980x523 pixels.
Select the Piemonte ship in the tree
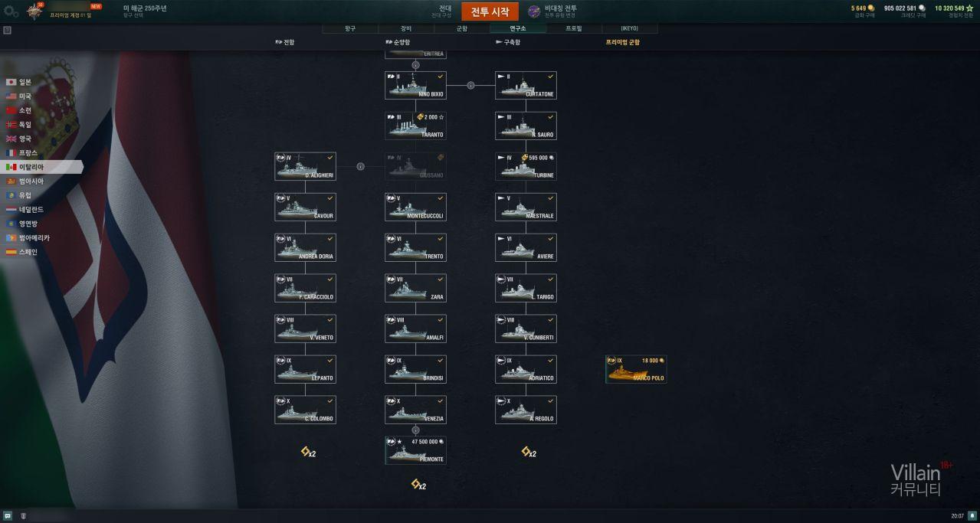point(415,450)
